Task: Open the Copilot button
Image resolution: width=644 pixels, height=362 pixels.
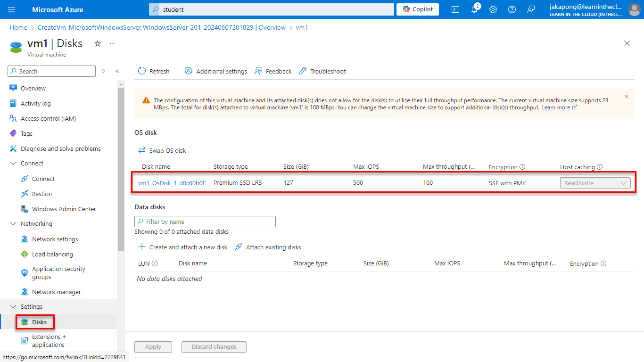Action: 418,9
